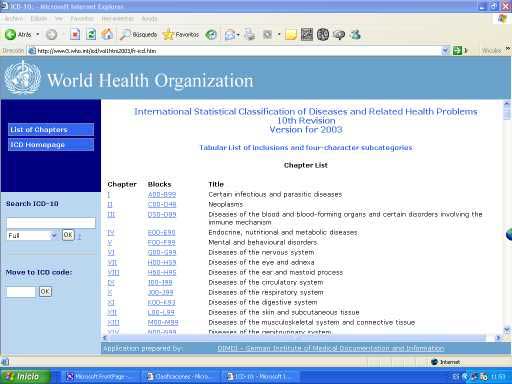Click the teal figures toolbar icon
Image resolution: width=512 pixels, height=384 pixels.
click(x=355, y=34)
